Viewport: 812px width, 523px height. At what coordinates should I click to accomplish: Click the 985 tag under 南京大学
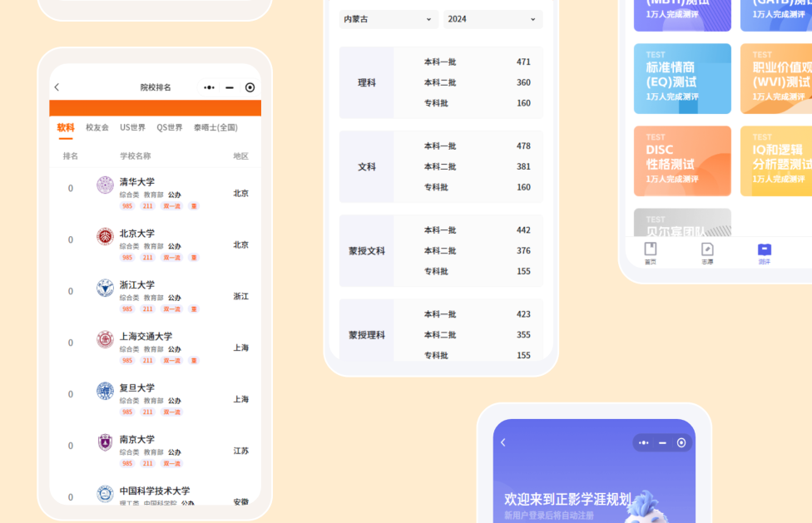(127, 463)
